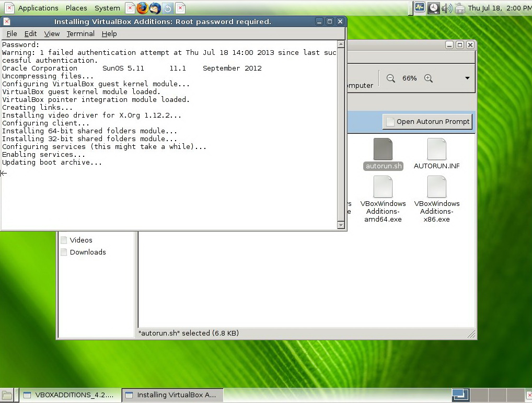This screenshot has width=532, height=403.
Task: Open Downloads in the file manager sidebar
Action: pos(88,252)
